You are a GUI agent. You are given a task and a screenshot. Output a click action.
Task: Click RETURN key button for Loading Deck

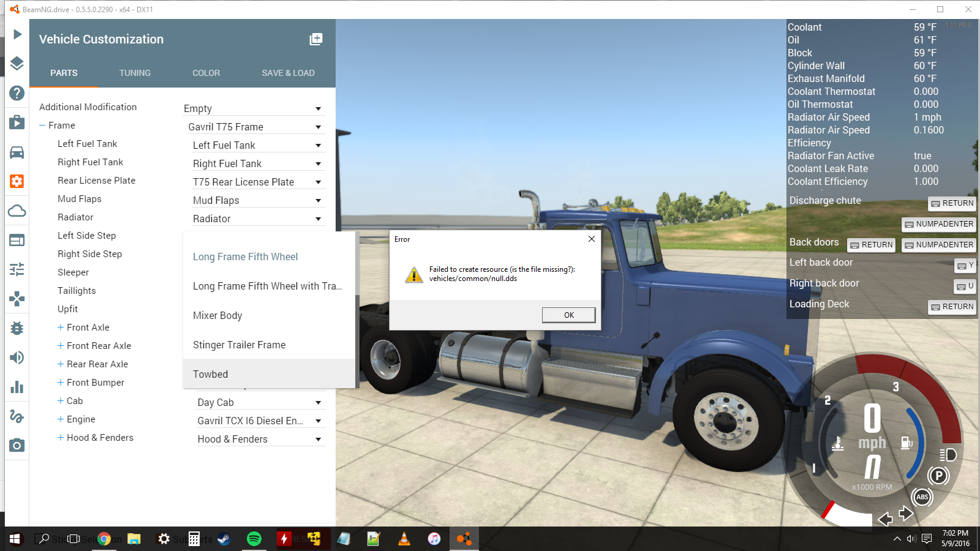point(952,307)
